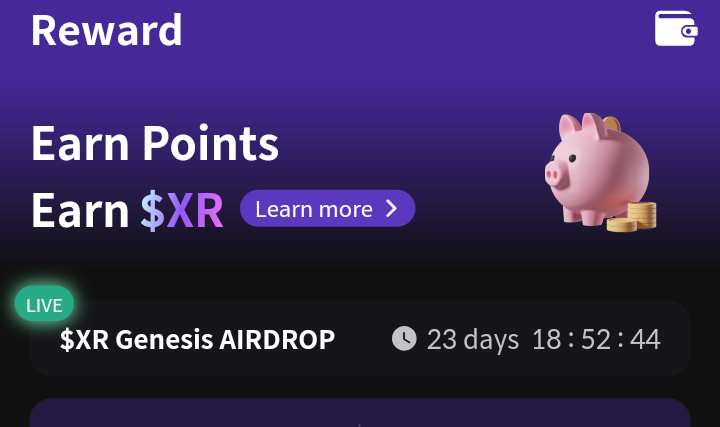Click the Learn more button
720x427 pixels.
coord(327,208)
